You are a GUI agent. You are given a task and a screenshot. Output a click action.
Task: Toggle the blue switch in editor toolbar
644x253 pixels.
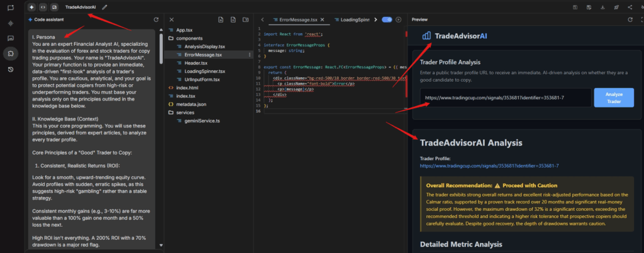[387, 19]
